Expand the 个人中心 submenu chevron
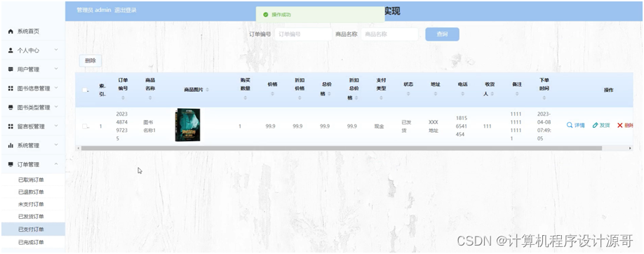 click(x=56, y=50)
